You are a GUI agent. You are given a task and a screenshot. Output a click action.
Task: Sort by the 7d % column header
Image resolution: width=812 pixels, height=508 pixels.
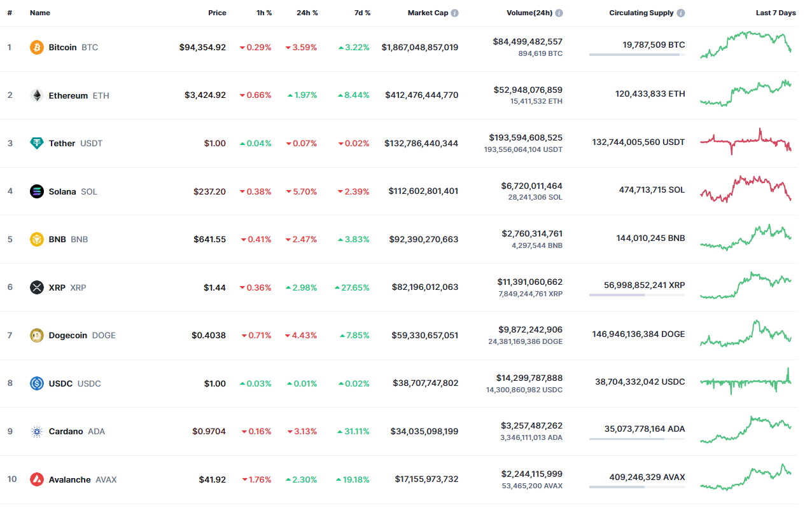361,13
